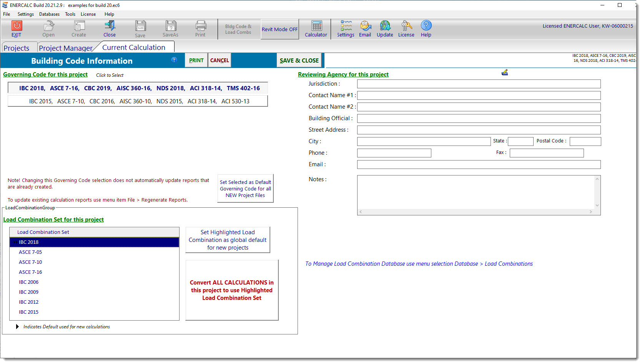Click the Load Combination Set column header
Screen dimensions: 642x364
coord(94,232)
